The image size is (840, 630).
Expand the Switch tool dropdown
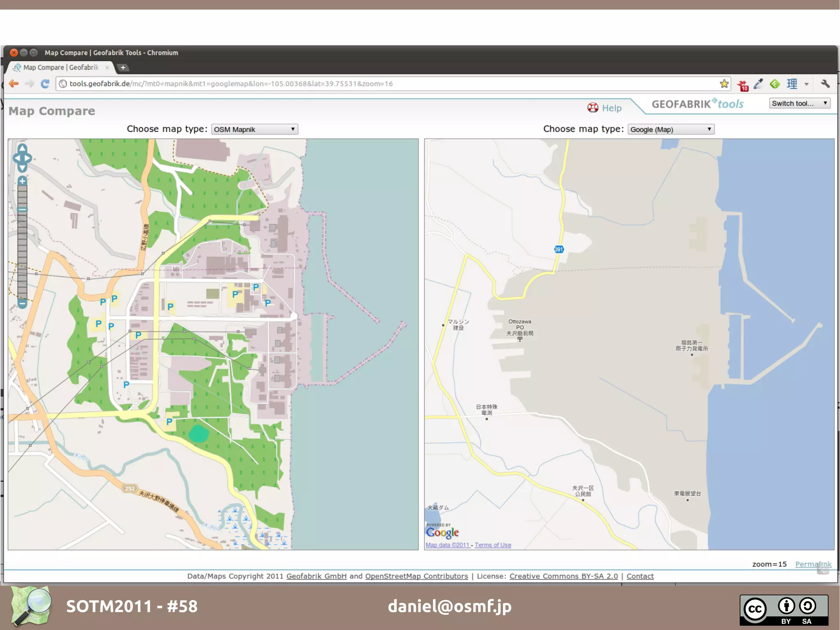click(799, 103)
